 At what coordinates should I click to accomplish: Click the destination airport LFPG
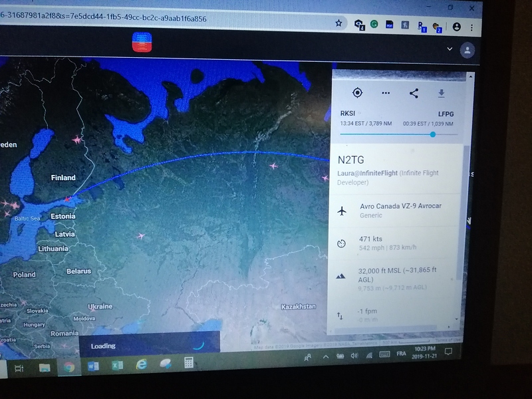[x=446, y=114]
